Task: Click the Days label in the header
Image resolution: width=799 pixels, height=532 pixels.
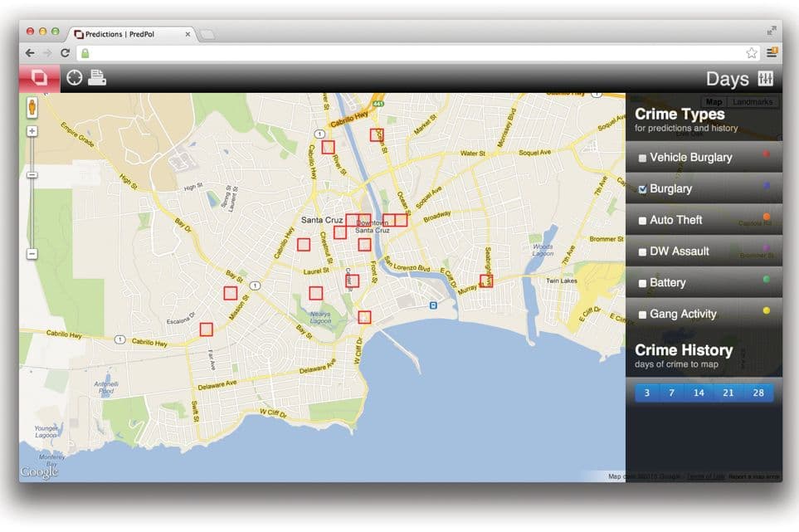Action: 727,79
